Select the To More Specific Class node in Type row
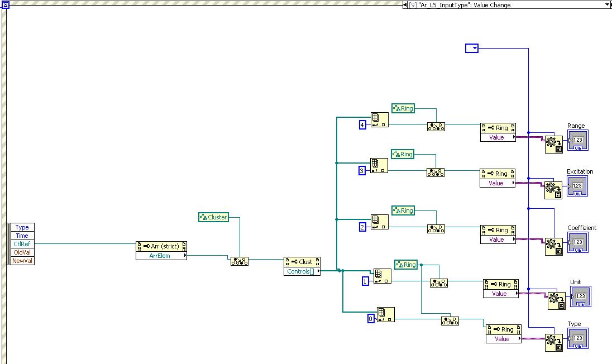The width and height of the screenshot is (612, 364). pos(450,321)
